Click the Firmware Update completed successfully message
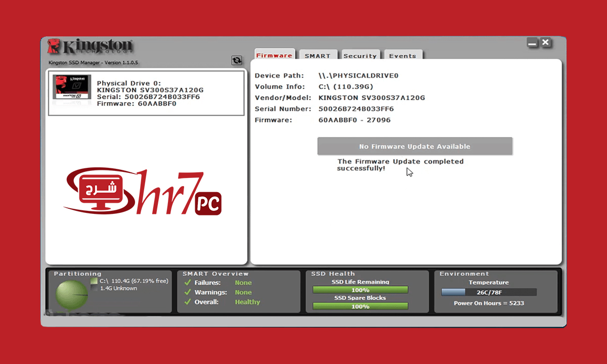 [x=400, y=165]
